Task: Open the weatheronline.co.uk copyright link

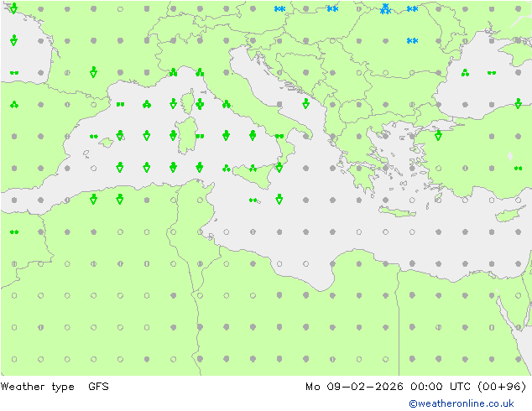Action: click(x=461, y=403)
